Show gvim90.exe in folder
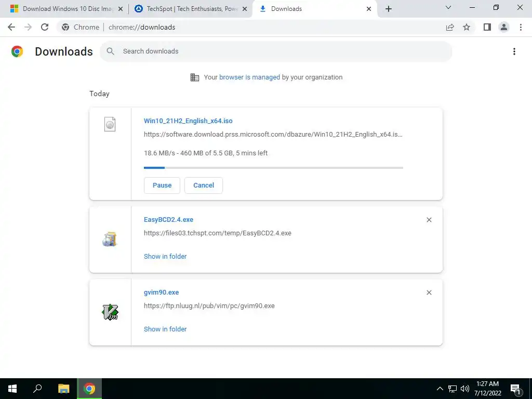 (165, 329)
